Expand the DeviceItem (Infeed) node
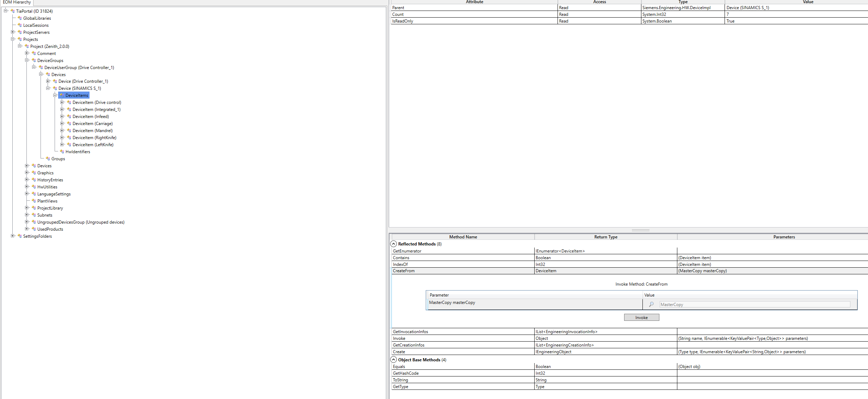 [62, 117]
